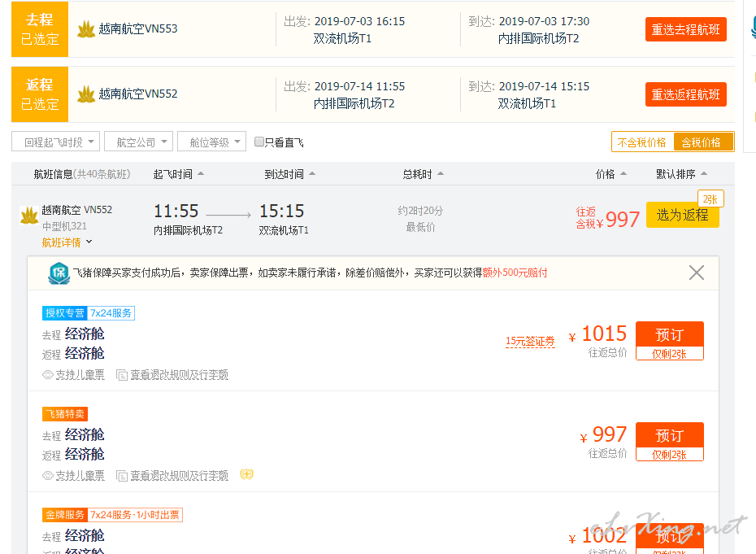Open the 舱位等级 cabin class dropdown

point(211,142)
